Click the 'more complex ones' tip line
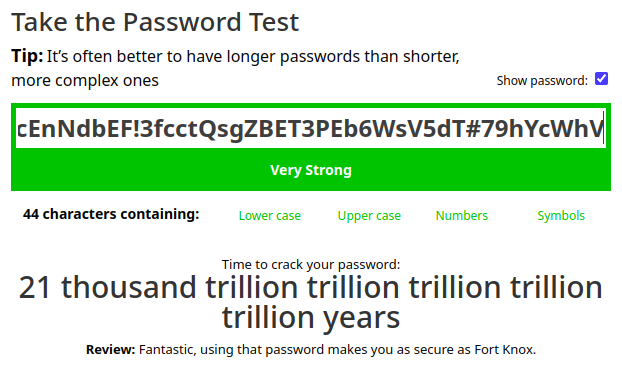Screen dimensions: 622x369 tap(85, 81)
